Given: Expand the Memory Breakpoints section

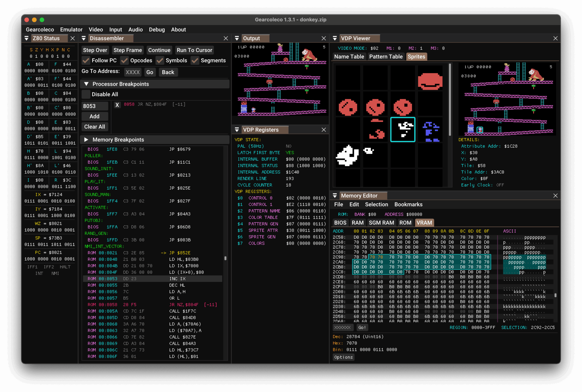Looking at the screenshot, I should pos(87,139).
